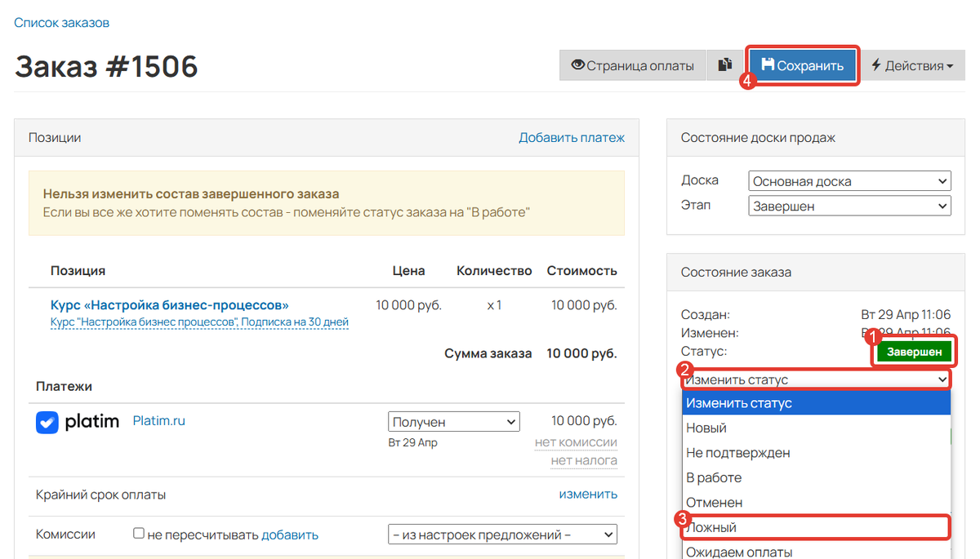980x559 pixels.
Task: Open Изменить статус select box
Action: pos(817,379)
